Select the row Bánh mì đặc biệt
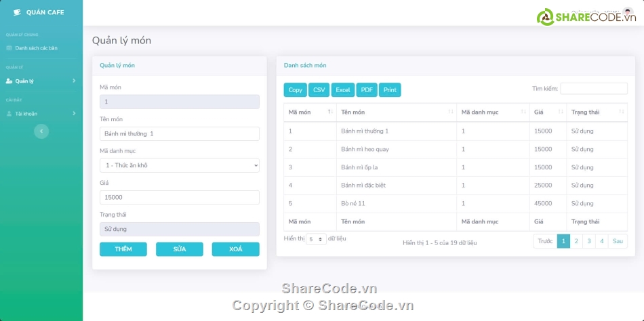 [456, 185]
